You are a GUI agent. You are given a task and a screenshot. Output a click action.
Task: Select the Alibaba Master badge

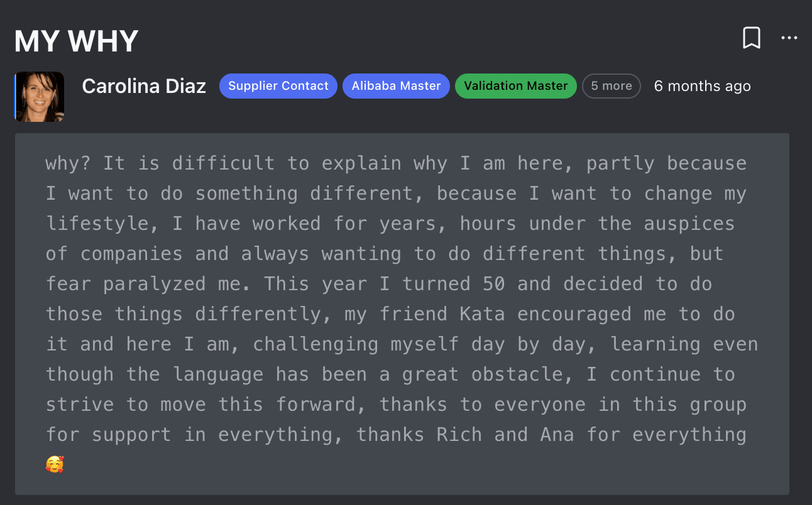point(396,86)
